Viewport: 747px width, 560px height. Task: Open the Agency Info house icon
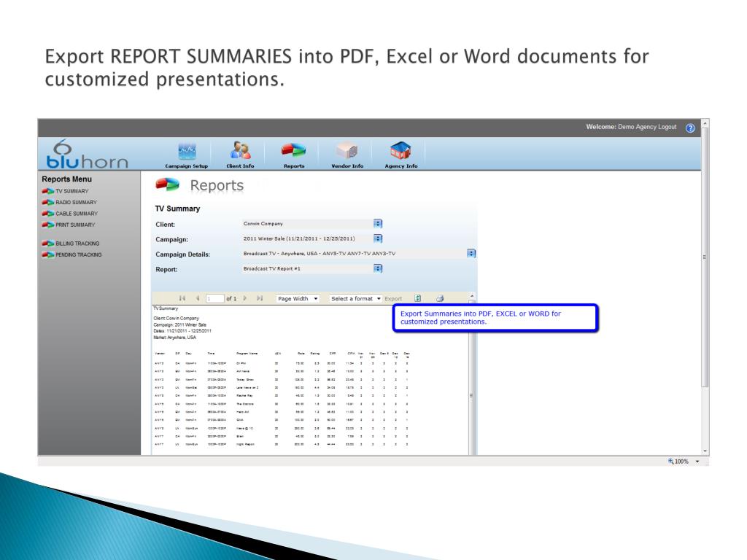pos(400,150)
